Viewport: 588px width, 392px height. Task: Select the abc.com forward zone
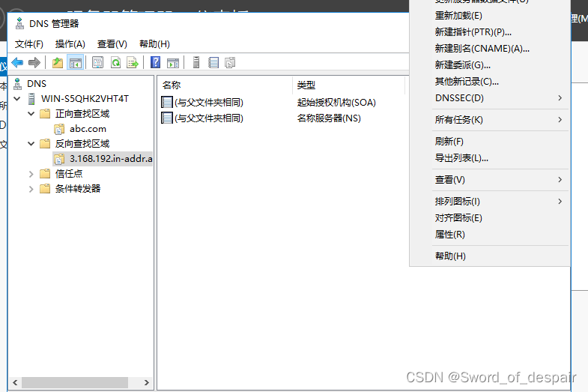(x=88, y=129)
